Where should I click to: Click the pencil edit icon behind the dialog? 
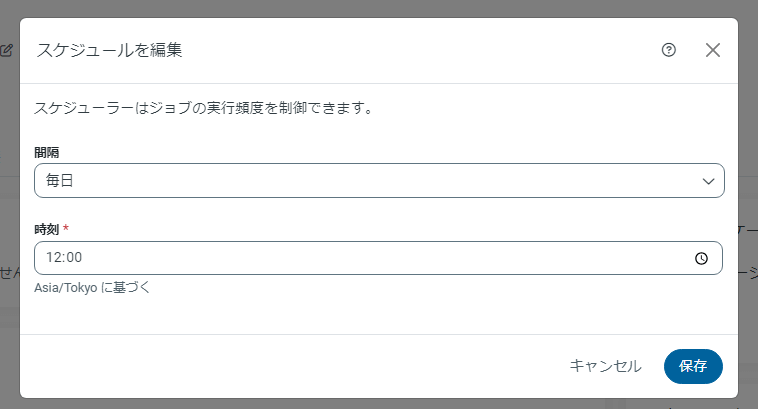[x=7, y=49]
